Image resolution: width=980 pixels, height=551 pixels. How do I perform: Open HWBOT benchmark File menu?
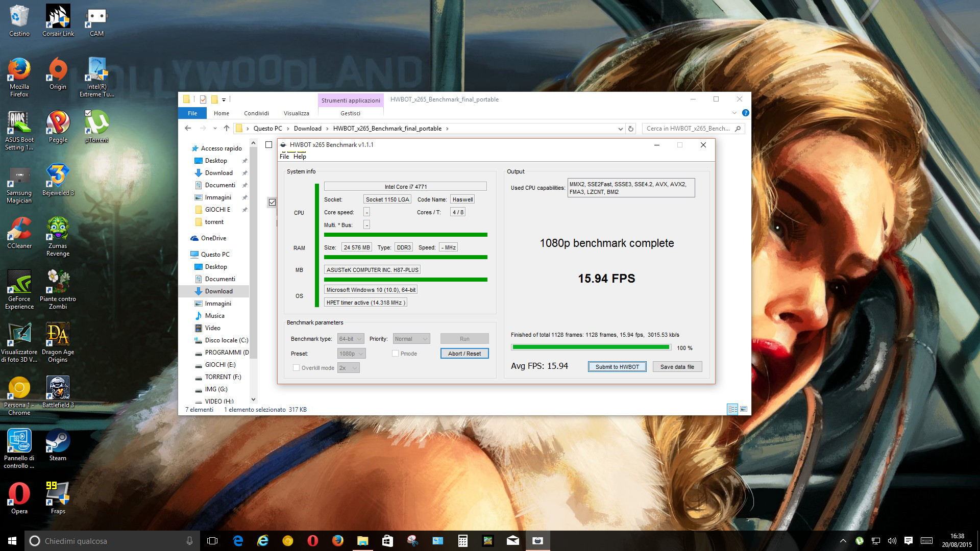pyautogui.click(x=284, y=157)
